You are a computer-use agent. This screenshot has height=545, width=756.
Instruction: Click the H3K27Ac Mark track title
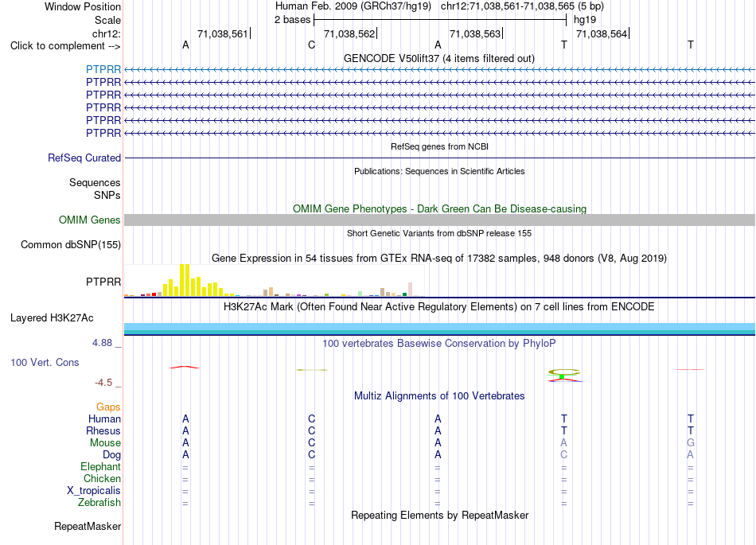(x=439, y=307)
